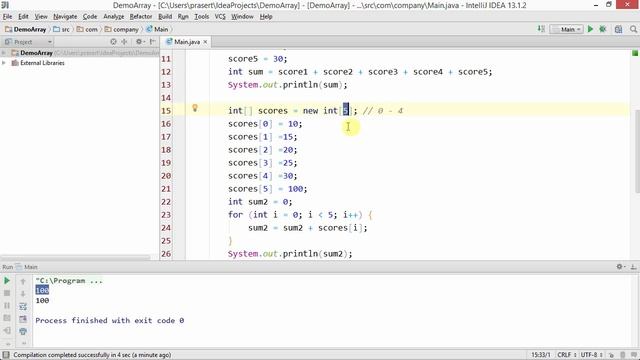Open Project Structure from the toolbar
This screenshot has height=360, width=640.
618,29
